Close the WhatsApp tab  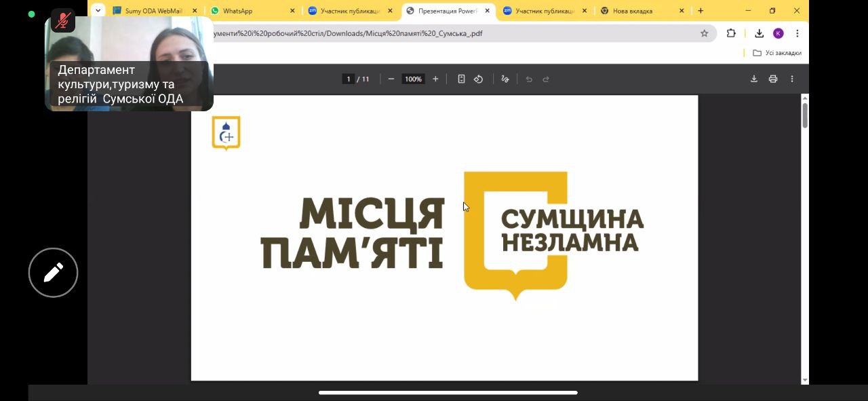(292, 11)
